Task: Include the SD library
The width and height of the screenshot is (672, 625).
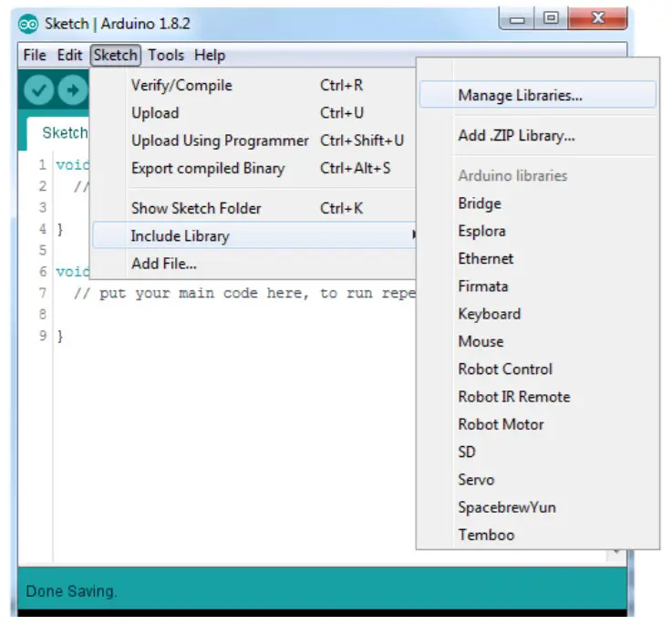Action: point(537,453)
